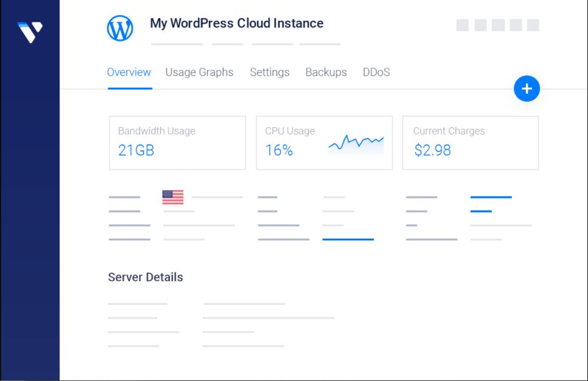The image size is (588, 381).
Task: Select the Overview tab link
Action: coord(129,72)
